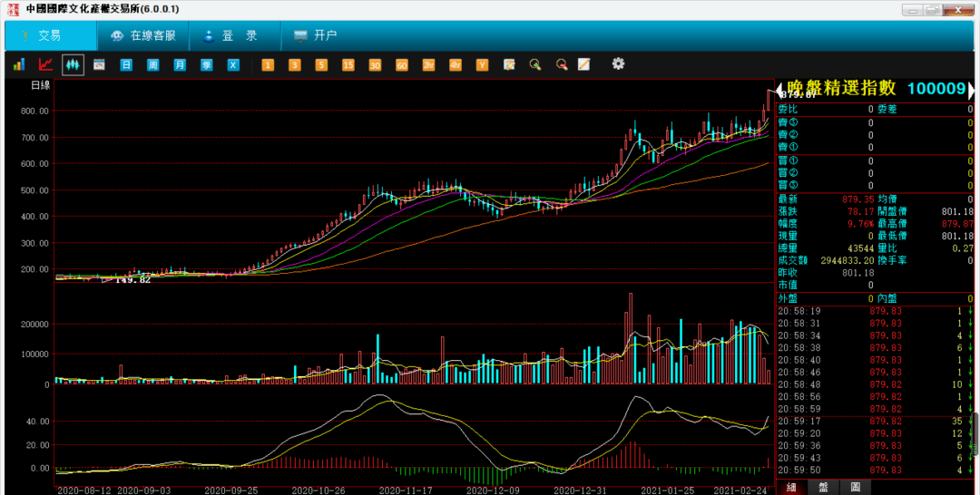
Task: Select daily period 日 button
Action: click(126, 65)
